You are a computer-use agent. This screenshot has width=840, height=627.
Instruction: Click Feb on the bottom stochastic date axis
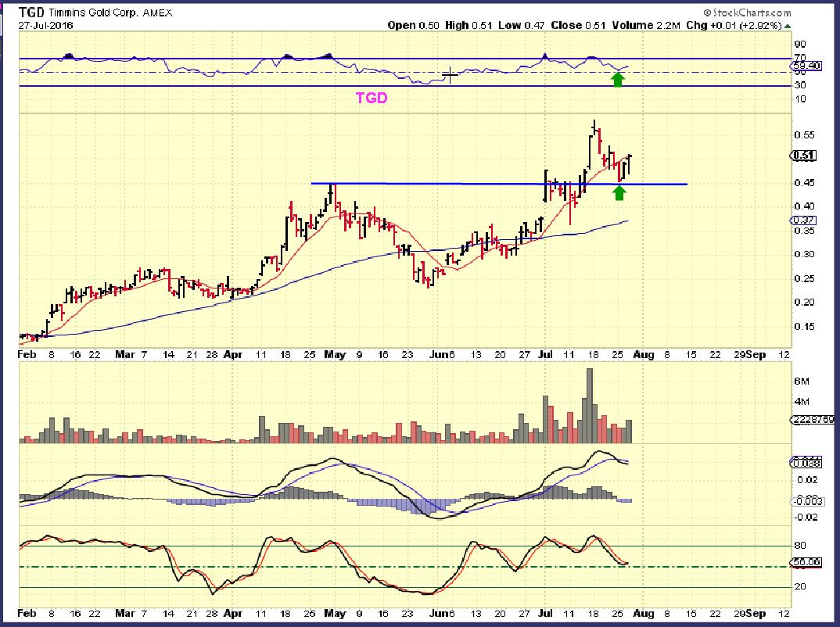point(27,613)
